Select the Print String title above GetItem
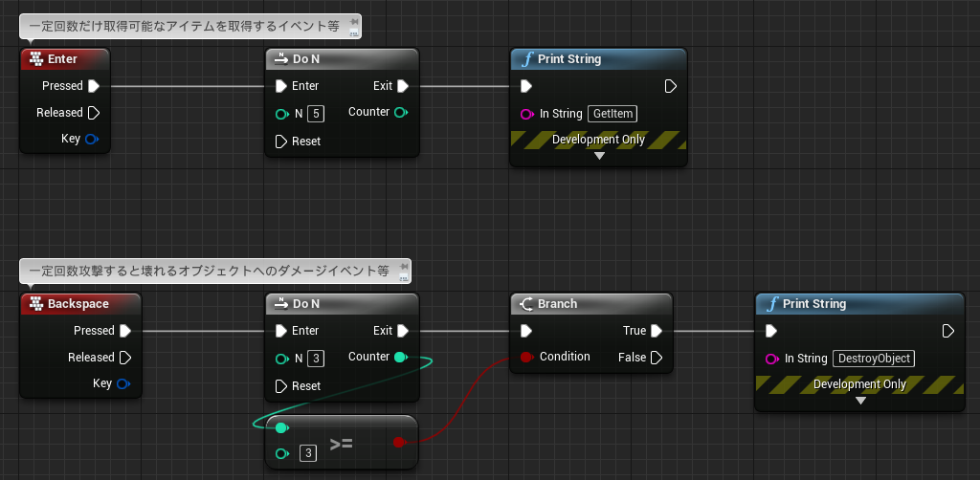The width and height of the screenshot is (980, 480). tap(569, 58)
